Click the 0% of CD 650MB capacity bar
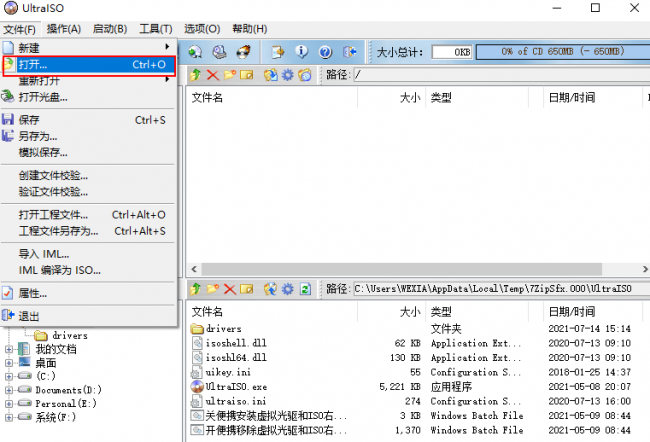Viewport: 650px width, 442px height. pyautogui.click(x=563, y=52)
